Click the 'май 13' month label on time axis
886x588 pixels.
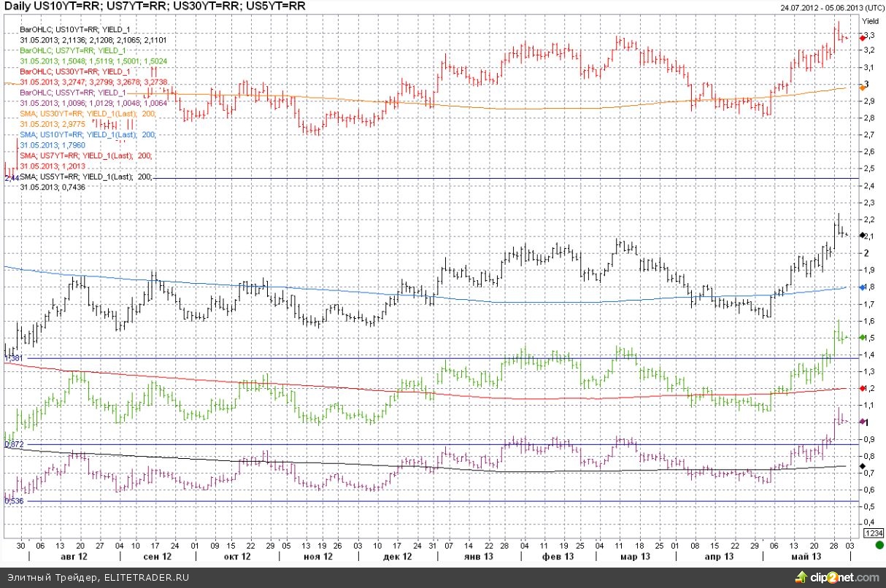[806, 557]
